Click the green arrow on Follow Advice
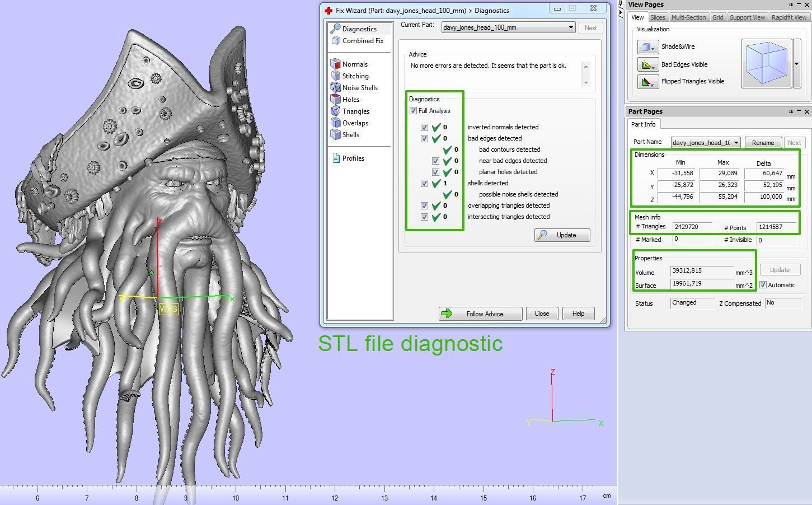 click(447, 314)
